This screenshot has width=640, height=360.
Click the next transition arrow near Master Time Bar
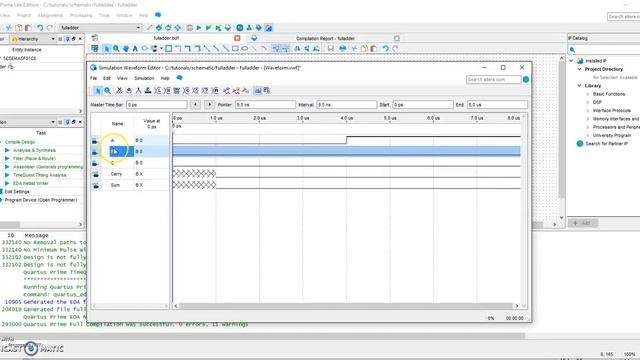(x=209, y=105)
